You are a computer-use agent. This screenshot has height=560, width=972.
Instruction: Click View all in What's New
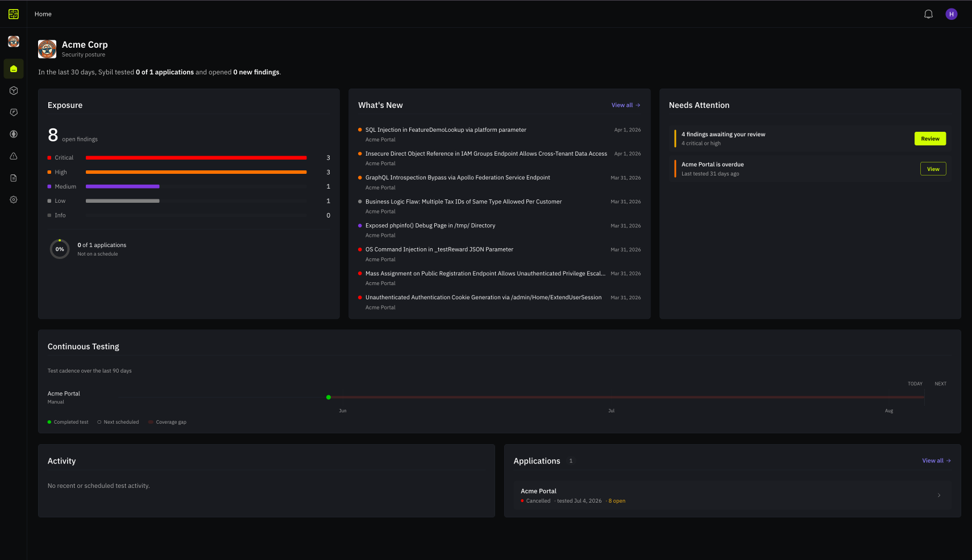pos(626,105)
